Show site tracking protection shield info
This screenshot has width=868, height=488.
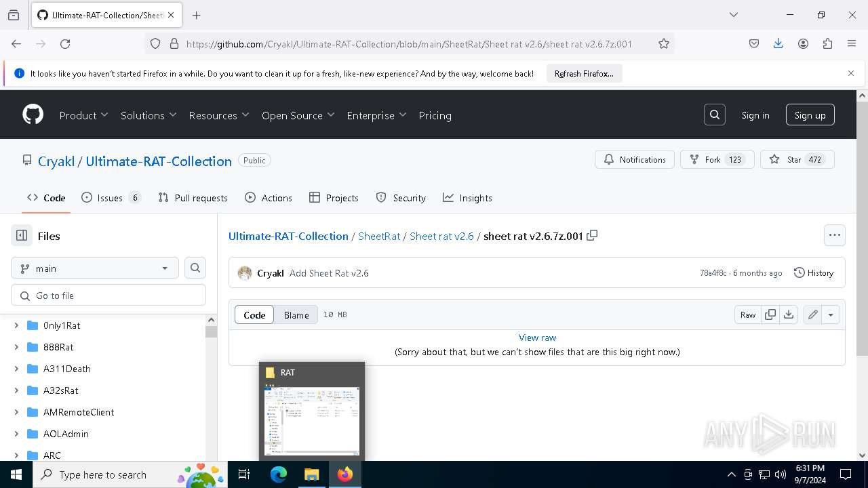coord(155,43)
